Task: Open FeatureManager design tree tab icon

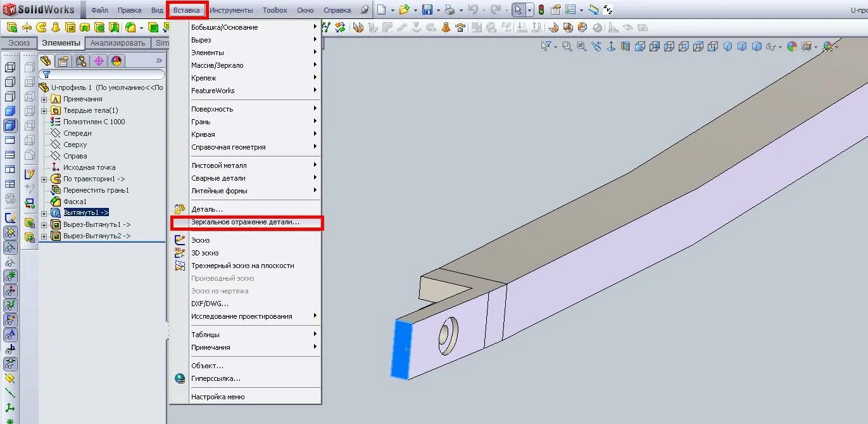Action: 46,61
